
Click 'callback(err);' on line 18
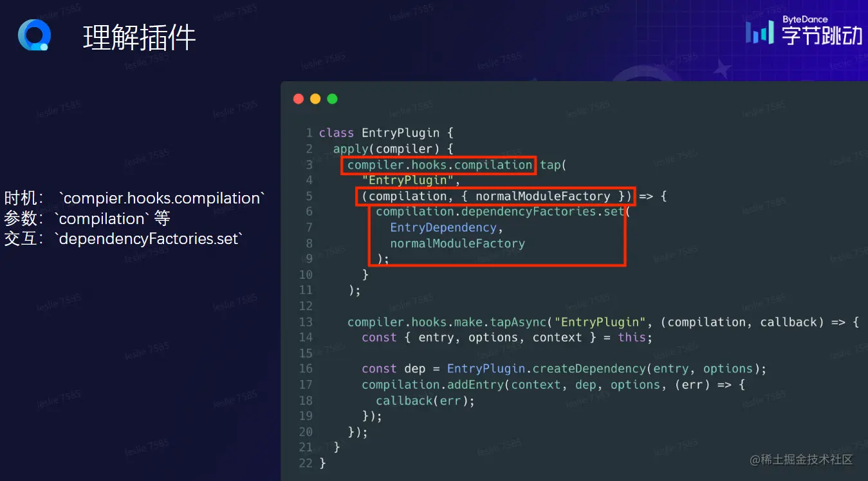tap(425, 401)
